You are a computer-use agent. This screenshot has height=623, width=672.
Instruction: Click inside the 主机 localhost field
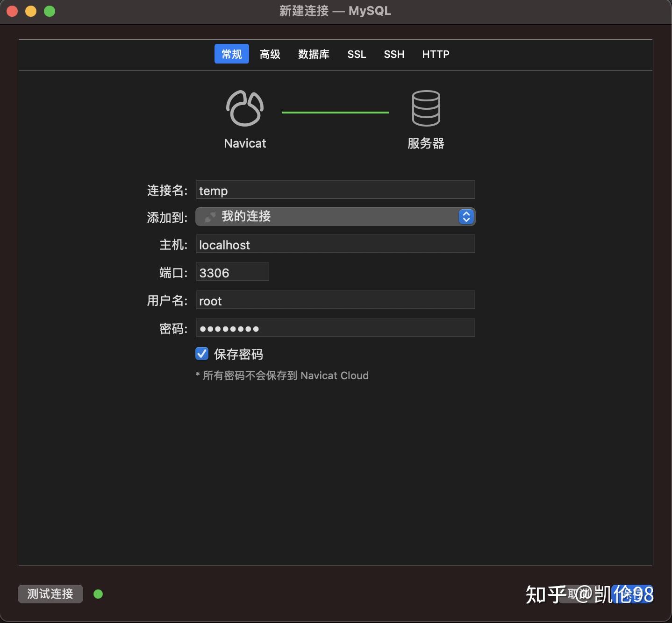(x=335, y=245)
